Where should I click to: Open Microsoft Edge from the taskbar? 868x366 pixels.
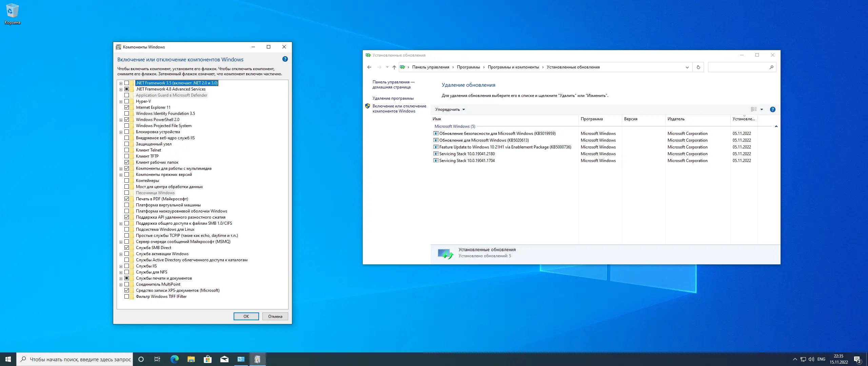coord(174,359)
